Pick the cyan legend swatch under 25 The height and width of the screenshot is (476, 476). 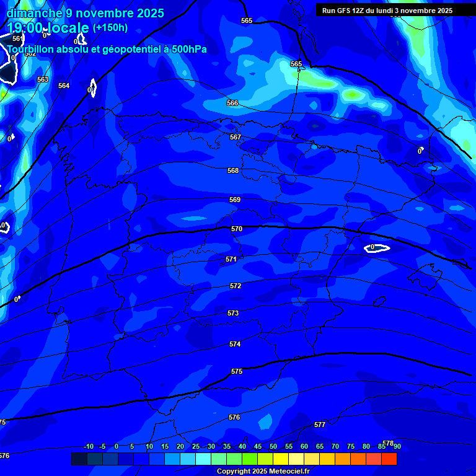pos(203,459)
